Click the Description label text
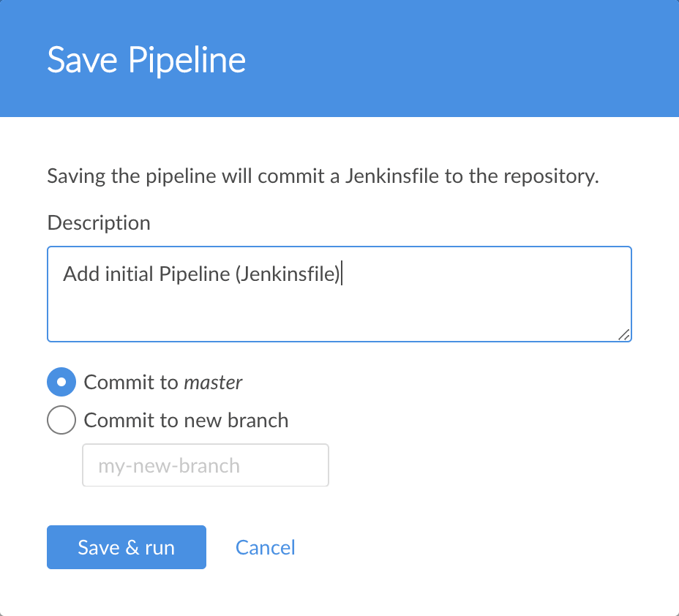 click(99, 222)
